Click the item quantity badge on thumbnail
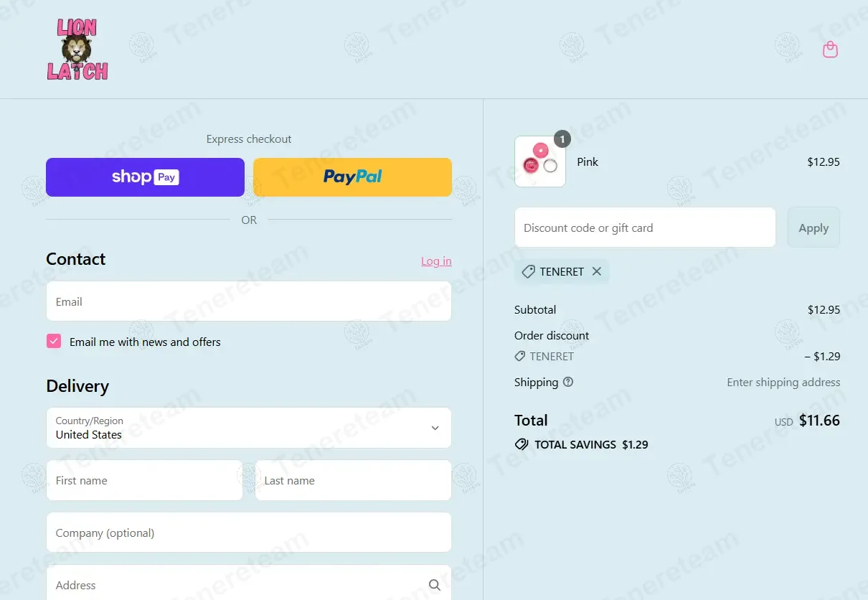Image resolution: width=868 pixels, height=600 pixels. tap(562, 139)
